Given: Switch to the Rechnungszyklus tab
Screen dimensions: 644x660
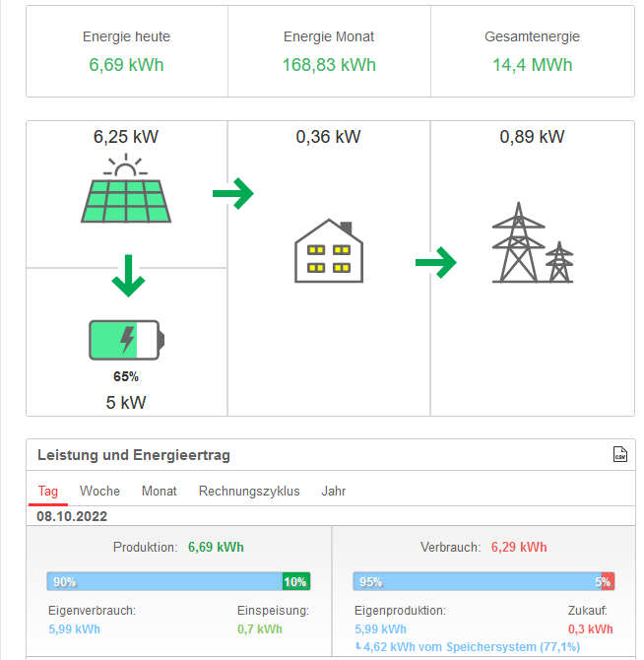Looking at the screenshot, I should pos(249,491).
